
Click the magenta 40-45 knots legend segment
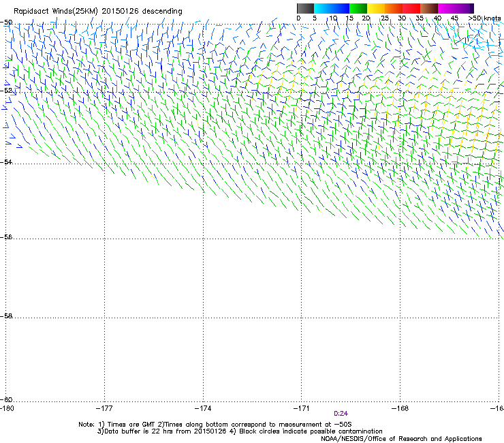pyautogui.click(x=447, y=8)
